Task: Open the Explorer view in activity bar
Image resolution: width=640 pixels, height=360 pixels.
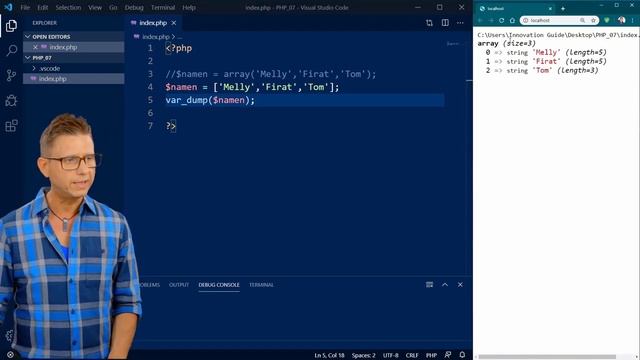Action: [11, 26]
